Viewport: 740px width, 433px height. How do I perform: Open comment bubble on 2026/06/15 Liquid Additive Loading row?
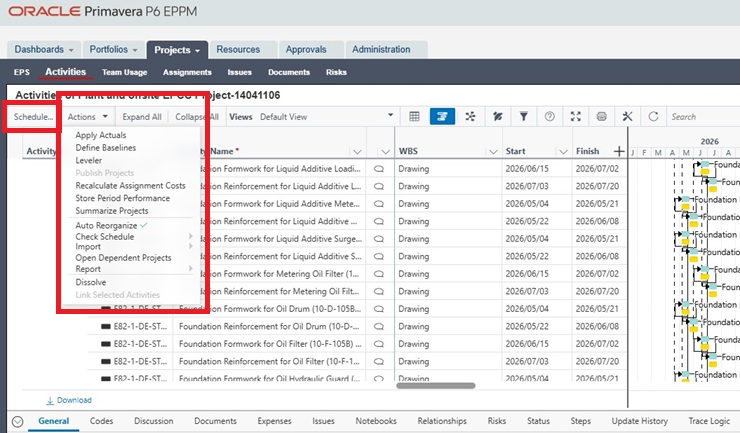click(x=378, y=169)
